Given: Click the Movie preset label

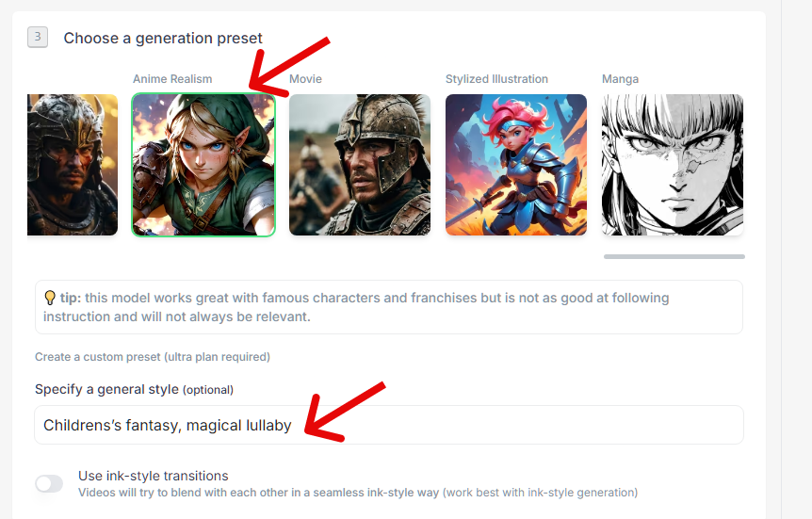Looking at the screenshot, I should point(305,79).
